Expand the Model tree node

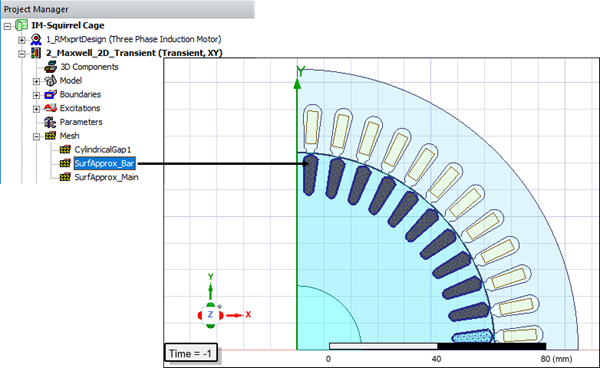coord(36,81)
